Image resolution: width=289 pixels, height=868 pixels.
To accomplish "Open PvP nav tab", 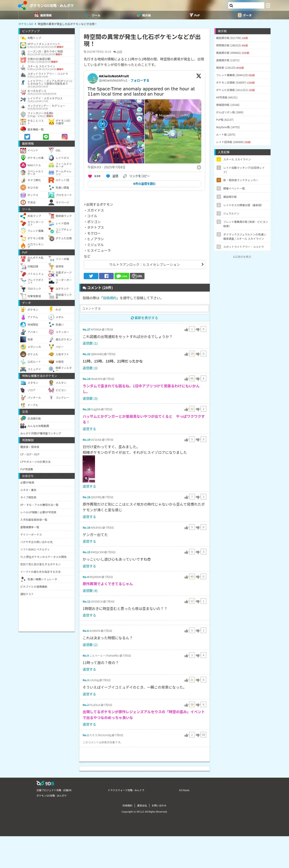I will tap(194, 15).
